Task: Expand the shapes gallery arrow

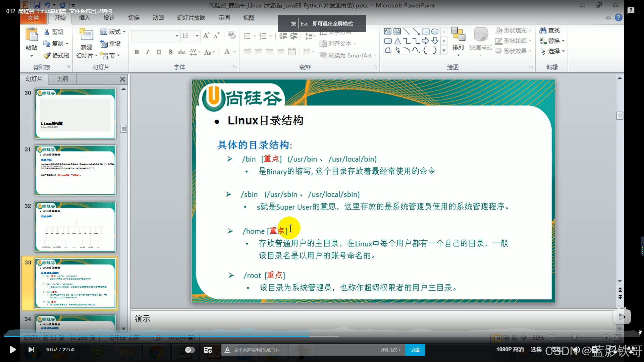Action: click(444, 51)
